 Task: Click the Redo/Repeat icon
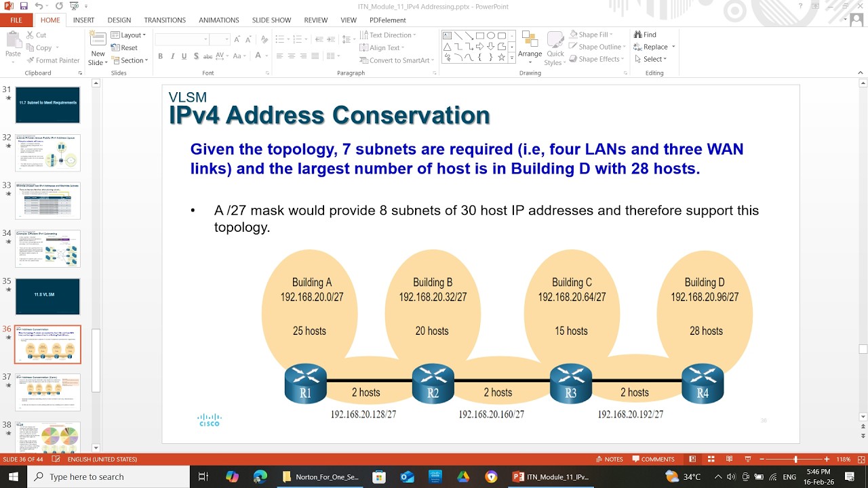(59, 6)
